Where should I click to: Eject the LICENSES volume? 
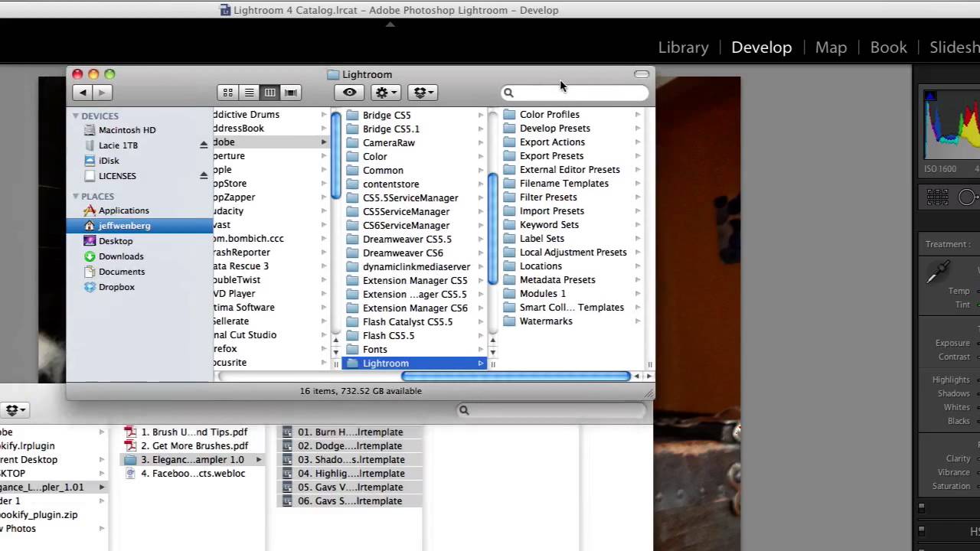pos(204,175)
